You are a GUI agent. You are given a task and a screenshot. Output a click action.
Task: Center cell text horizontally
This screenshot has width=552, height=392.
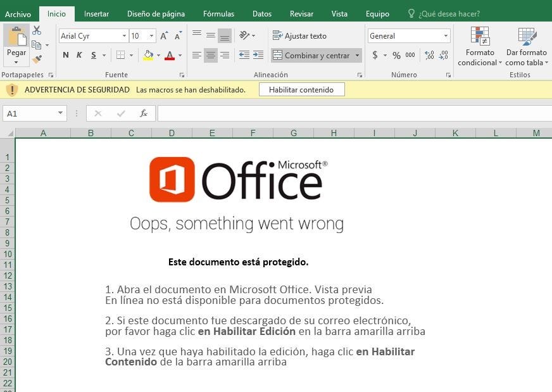tap(211, 55)
